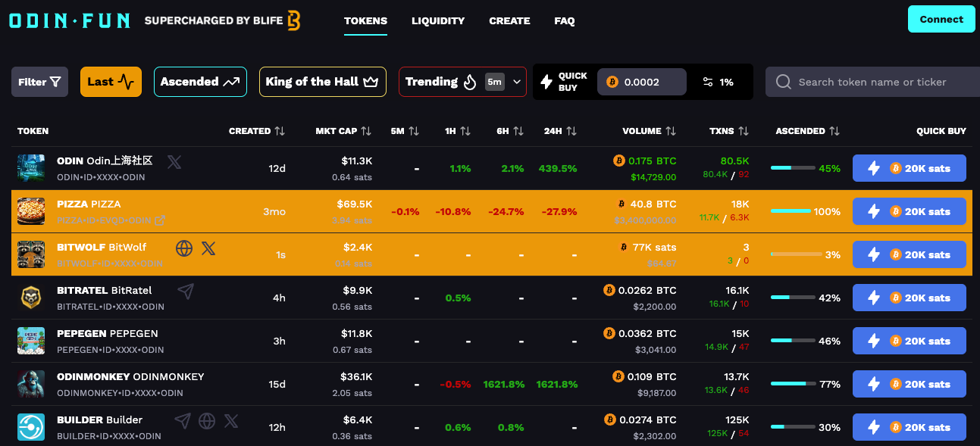This screenshot has height=446, width=980.
Task: Sort by VOLUME column arrows
Action: point(671,131)
